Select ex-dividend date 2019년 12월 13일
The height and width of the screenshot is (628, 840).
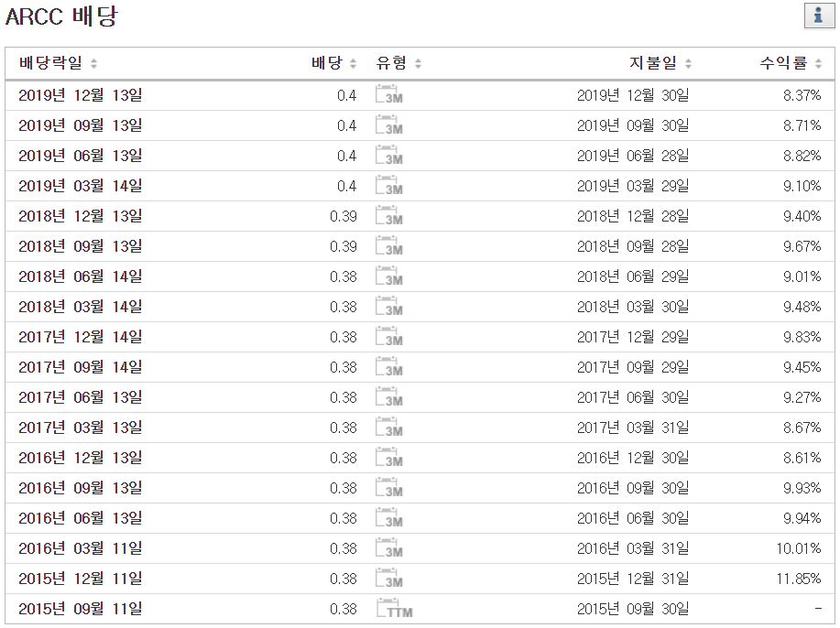(x=81, y=95)
